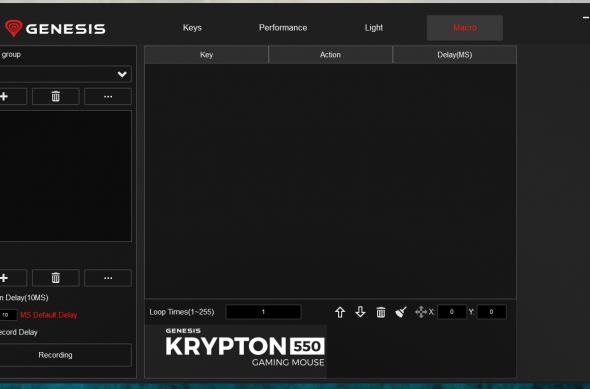Open the Light tab
This screenshot has height=389, width=590.
click(374, 27)
